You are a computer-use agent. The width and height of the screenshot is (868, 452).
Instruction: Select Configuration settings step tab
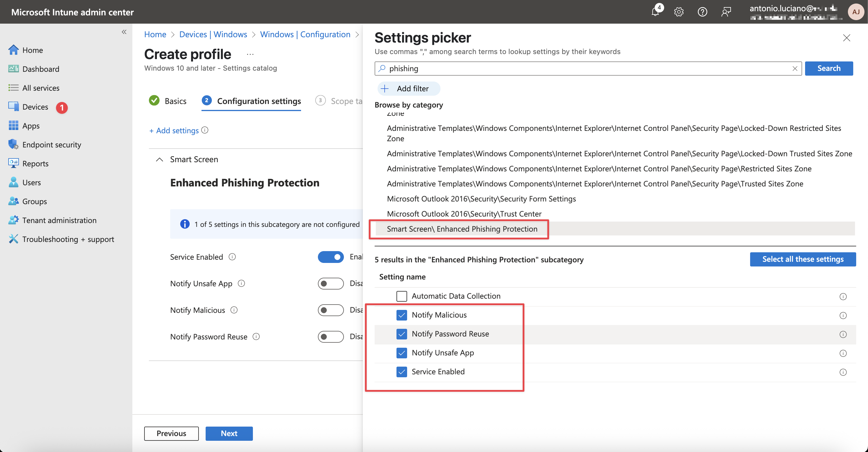pyautogui.click(x=251, y=100)
